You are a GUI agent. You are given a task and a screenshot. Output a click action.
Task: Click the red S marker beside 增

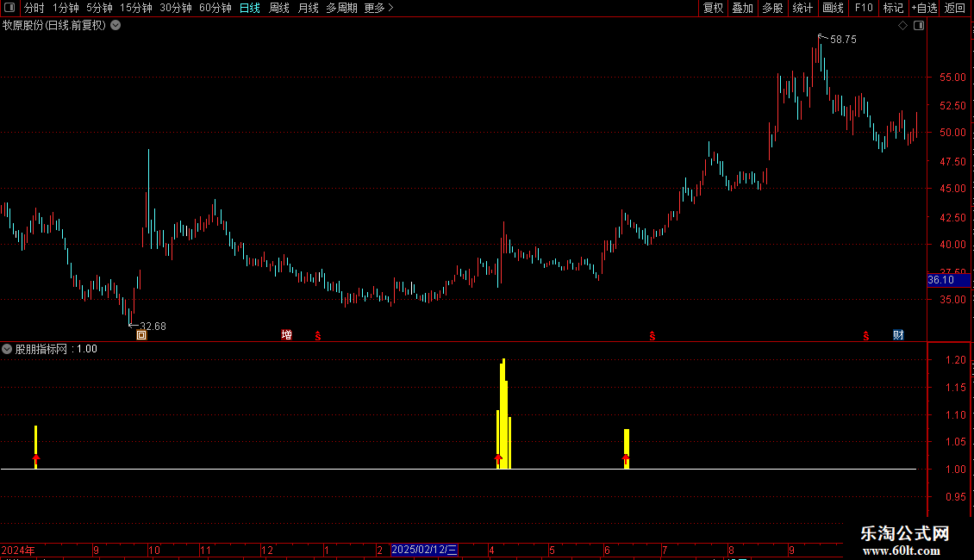pos(318,336)
